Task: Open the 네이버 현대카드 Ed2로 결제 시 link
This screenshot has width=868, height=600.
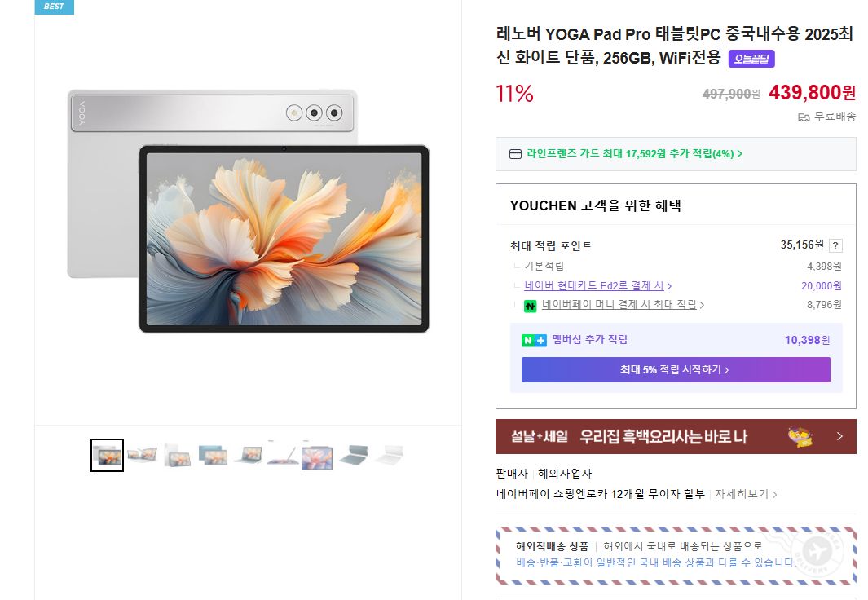Action: point(597,285)
